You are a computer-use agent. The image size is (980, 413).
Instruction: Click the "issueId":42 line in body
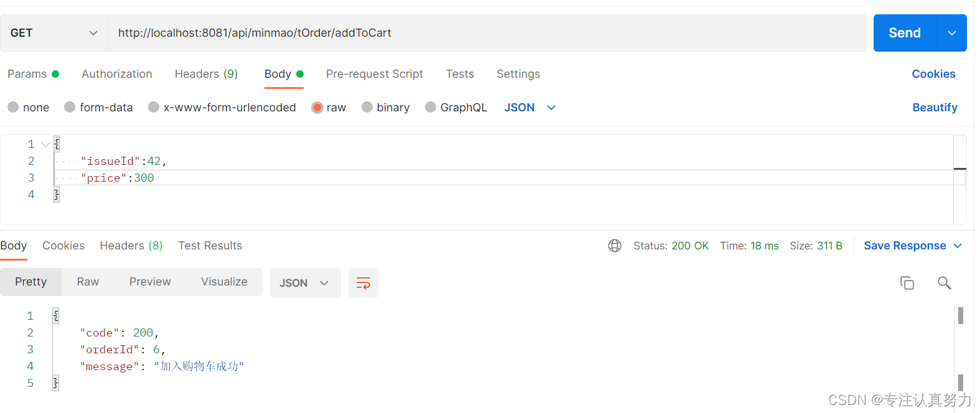point(124,161)
